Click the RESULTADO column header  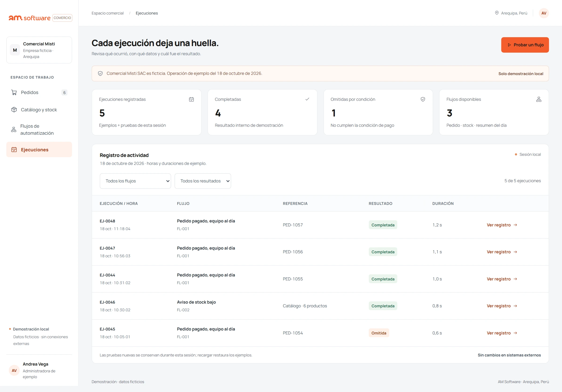click(380, 203)
